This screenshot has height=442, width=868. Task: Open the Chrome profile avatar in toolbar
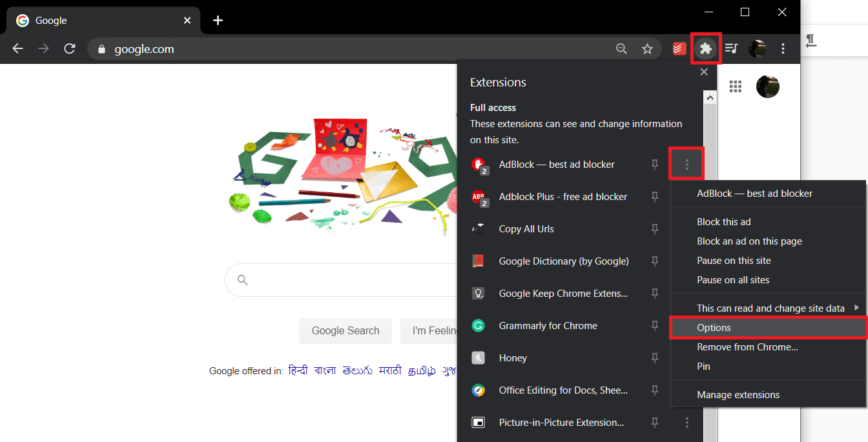[757, 48]
